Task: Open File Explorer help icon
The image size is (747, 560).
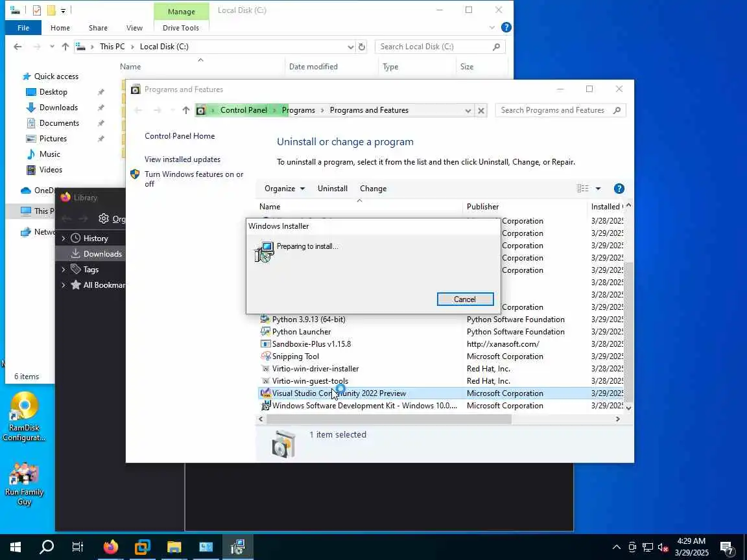Action: pyautogui.click(x=506, y=28)
